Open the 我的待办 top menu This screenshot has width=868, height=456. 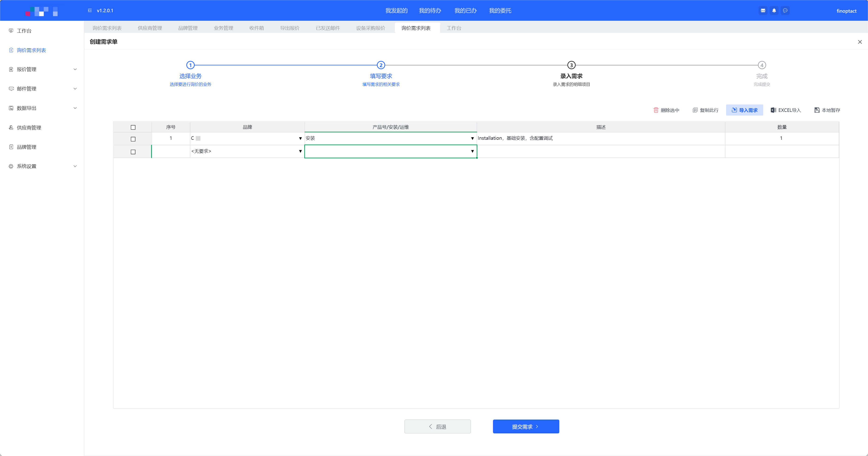click(x=430, y=10)
